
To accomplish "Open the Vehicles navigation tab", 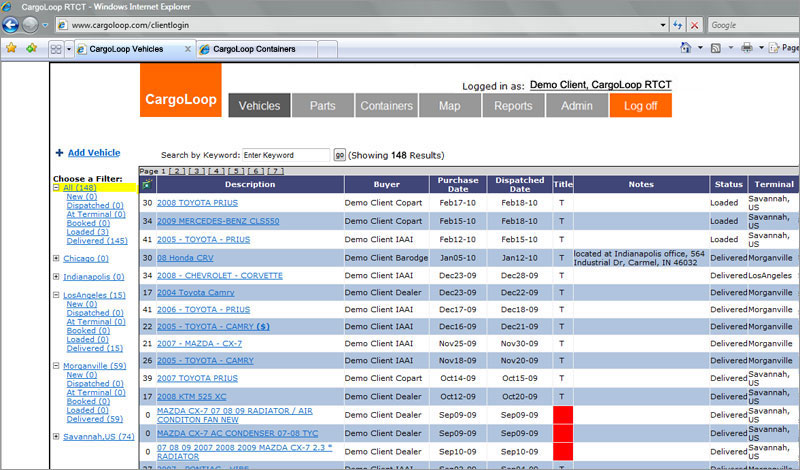I will (x=259, y=106).
